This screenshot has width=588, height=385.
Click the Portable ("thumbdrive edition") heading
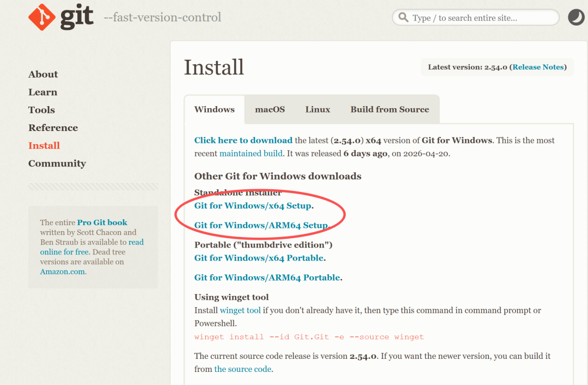264,245
